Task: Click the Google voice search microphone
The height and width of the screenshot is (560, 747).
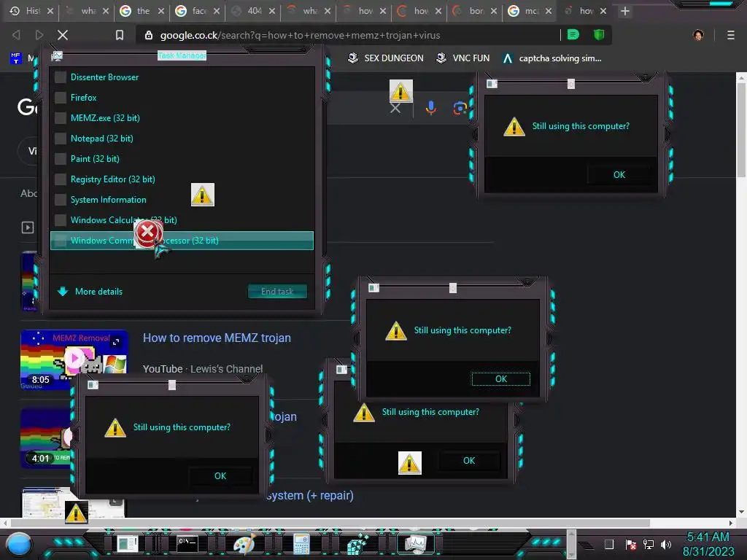Action: pos(430,108)
